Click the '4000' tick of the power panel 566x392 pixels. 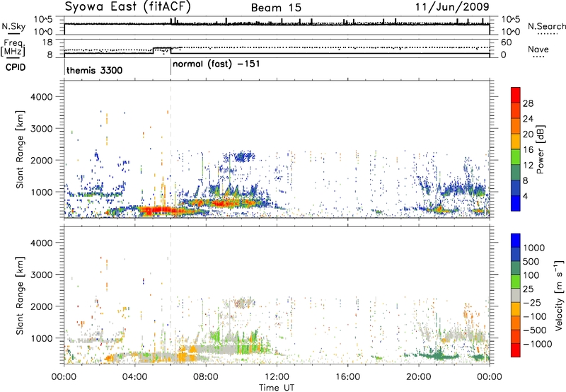click(41, 97)
